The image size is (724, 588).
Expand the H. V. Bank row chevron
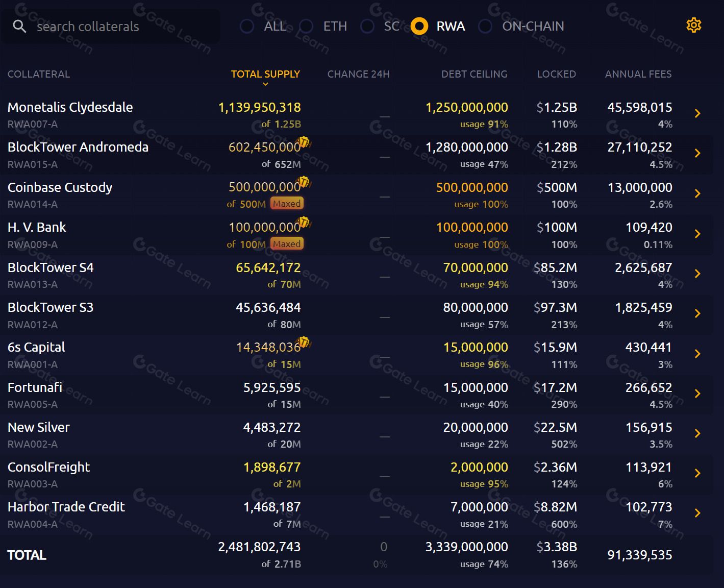coord(697,234)
